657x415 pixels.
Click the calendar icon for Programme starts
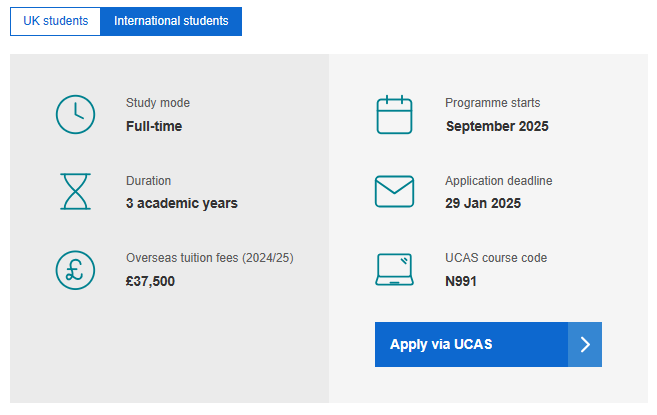point(394,114)
